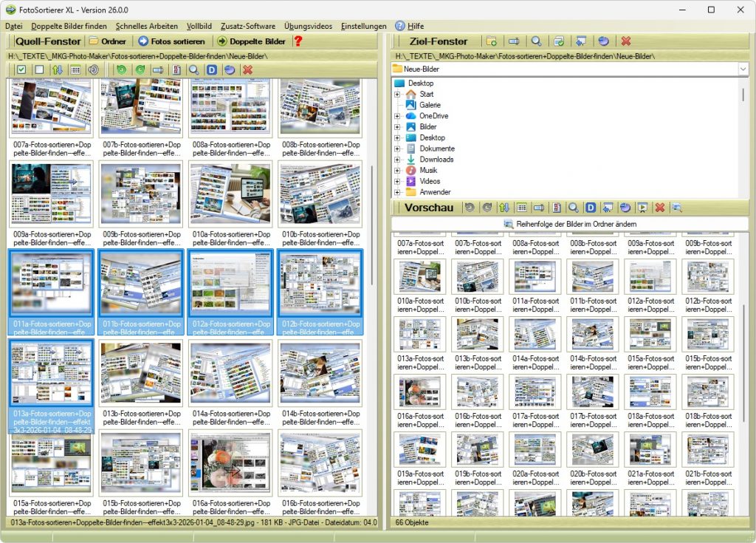
Task: Rotate the selected image counterclockwise
Action: (121, 69)
